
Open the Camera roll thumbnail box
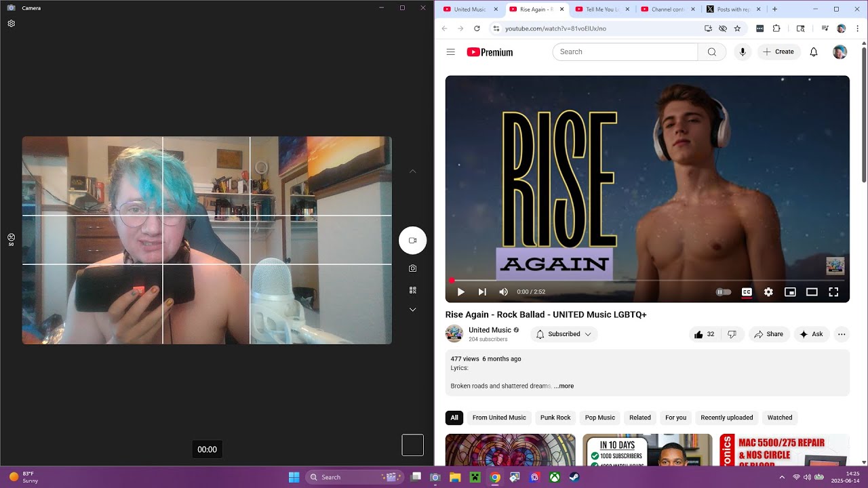tap(412, 445)
